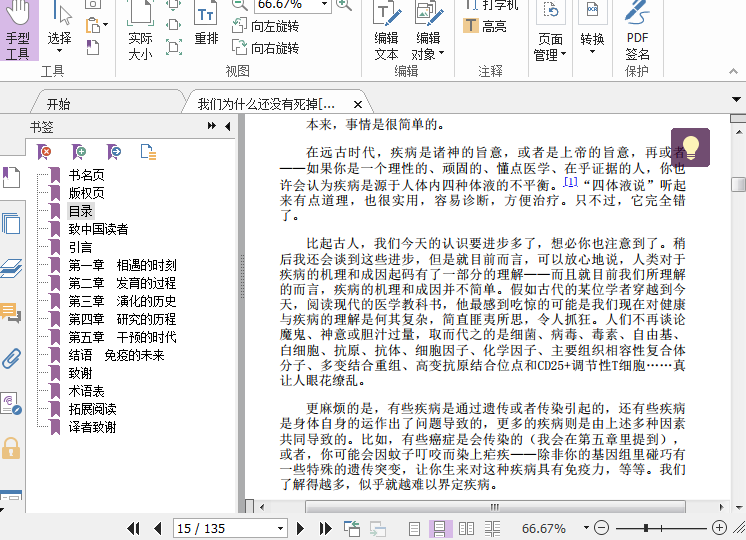Image resolution: width=746 pixels, height=540 pixels.
Task: Rotate view right (向右旋转)
Action: (x=265, y=48)
